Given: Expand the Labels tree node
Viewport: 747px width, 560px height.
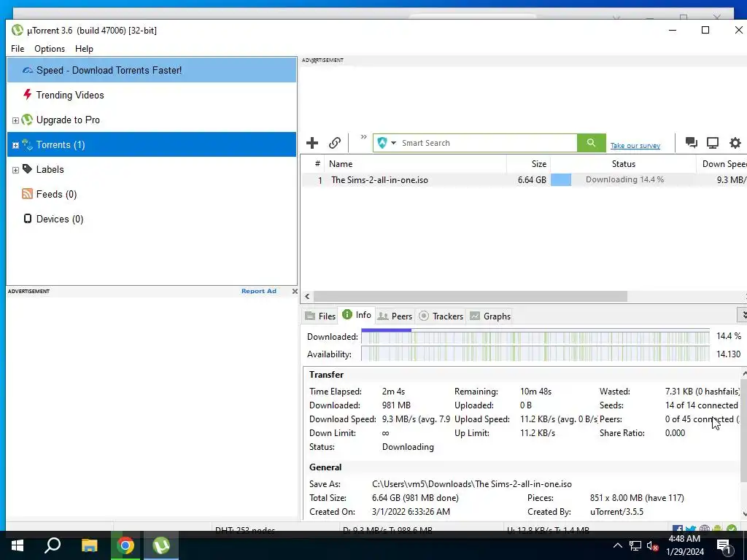Looking at the screenshot, I should (x=15, y=170).
